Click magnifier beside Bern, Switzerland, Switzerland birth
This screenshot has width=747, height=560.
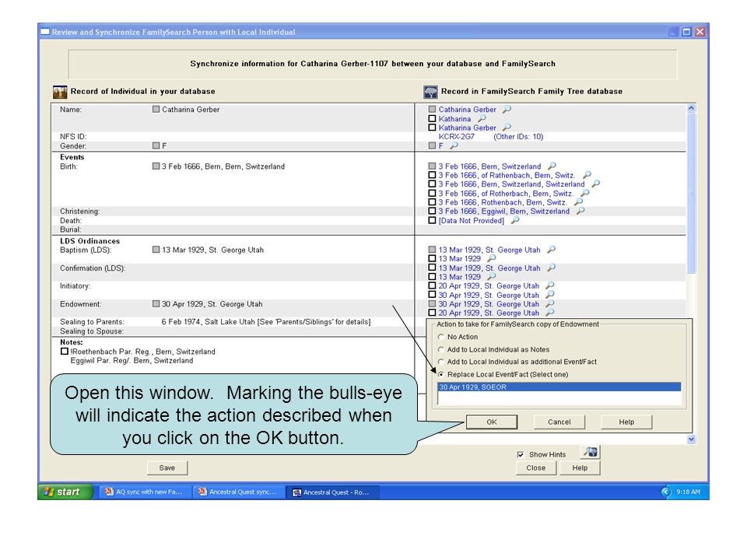coord(595,184)
